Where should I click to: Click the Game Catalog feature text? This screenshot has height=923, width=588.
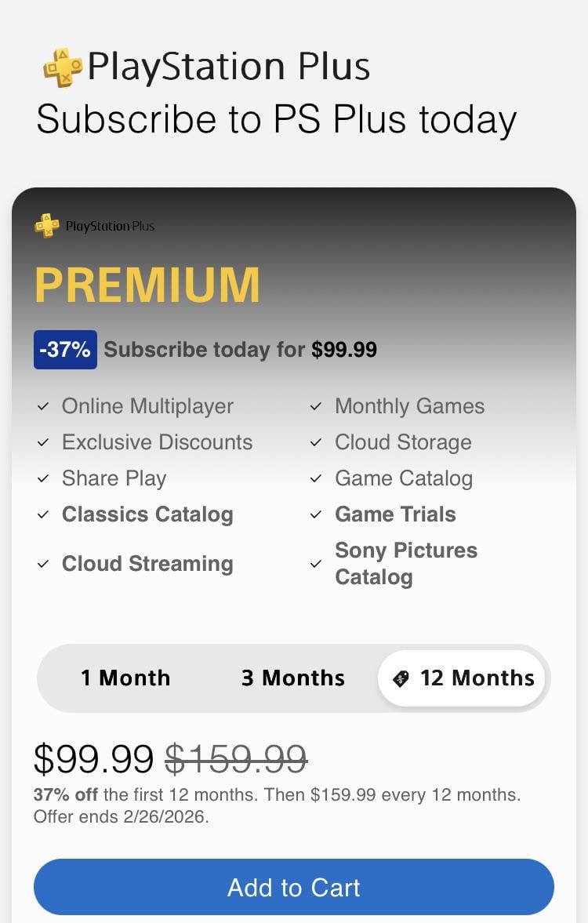click(x=404, y=478)
